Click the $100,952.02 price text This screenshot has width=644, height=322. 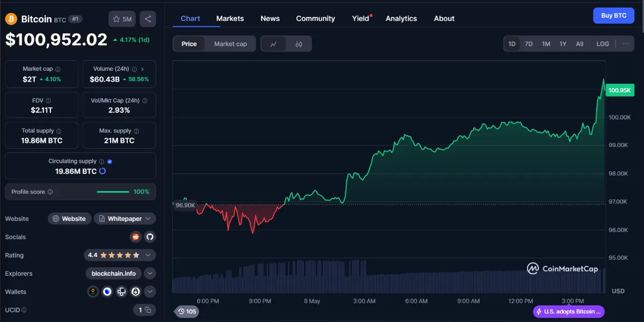click(x=56, y=39)
